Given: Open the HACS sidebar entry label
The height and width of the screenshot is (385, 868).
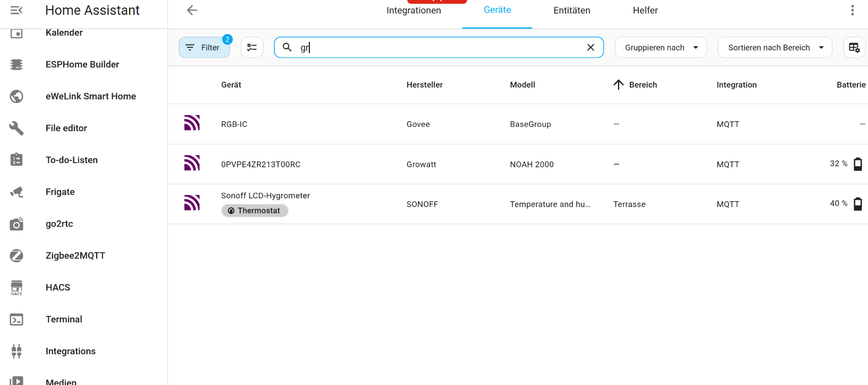Looking at the screenshot, I should [x=58, y=287].
